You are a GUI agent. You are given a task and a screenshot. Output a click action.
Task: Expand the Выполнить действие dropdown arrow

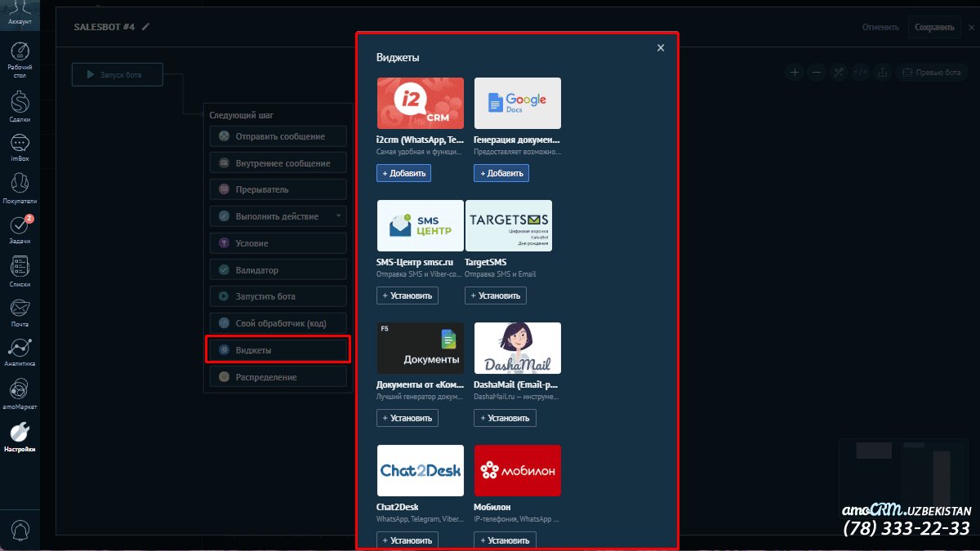[x=338, y=216]
